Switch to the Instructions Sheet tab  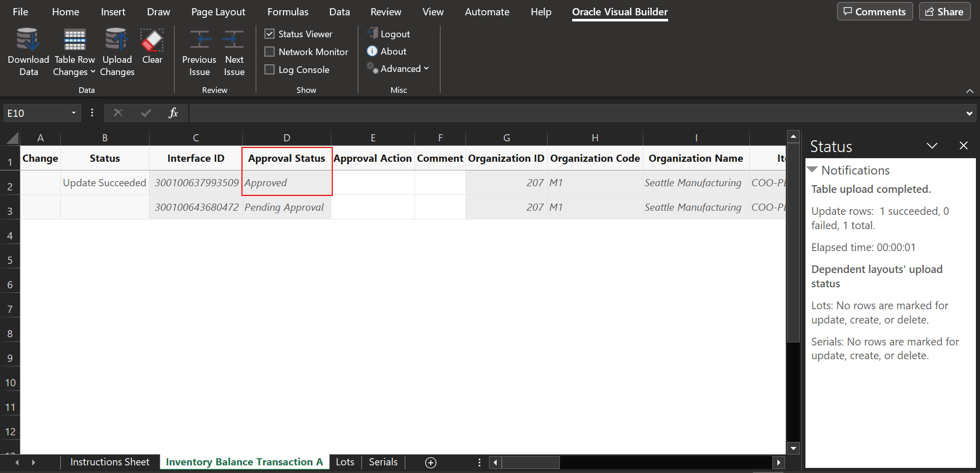coord(110,462)
